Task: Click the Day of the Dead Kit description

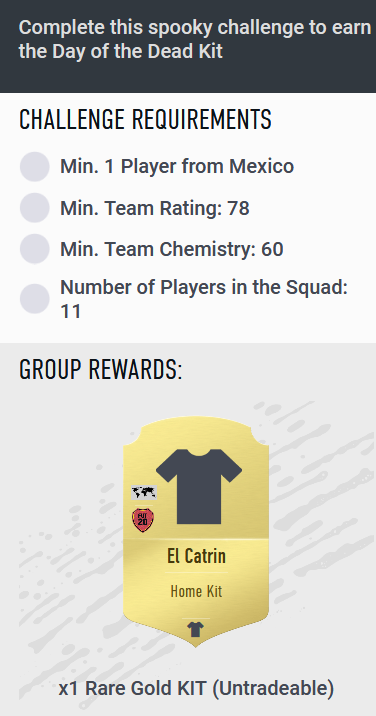Action: coord(195,40)
